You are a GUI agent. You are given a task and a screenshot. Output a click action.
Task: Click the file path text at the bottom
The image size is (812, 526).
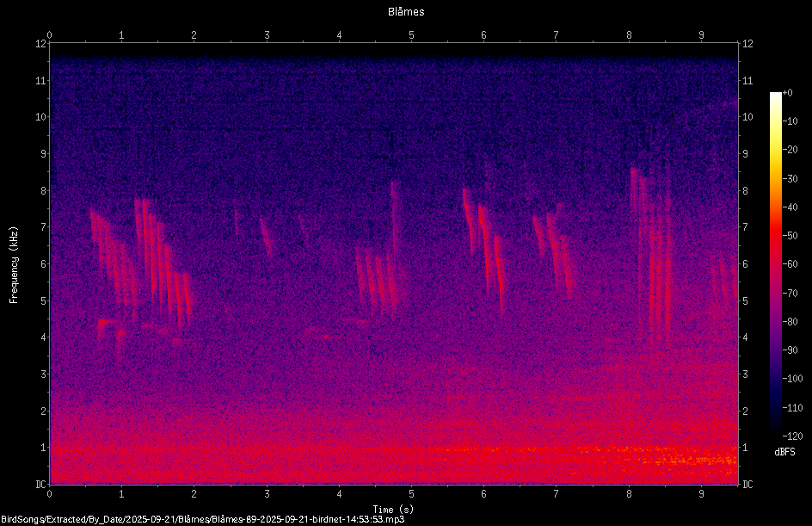pyautogui.click(x=202, y=519)
